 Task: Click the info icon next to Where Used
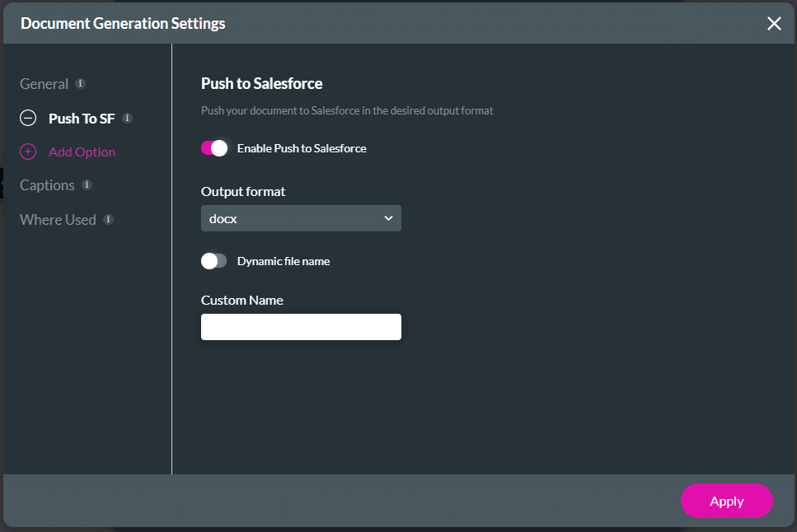click(x=108, y=220)
